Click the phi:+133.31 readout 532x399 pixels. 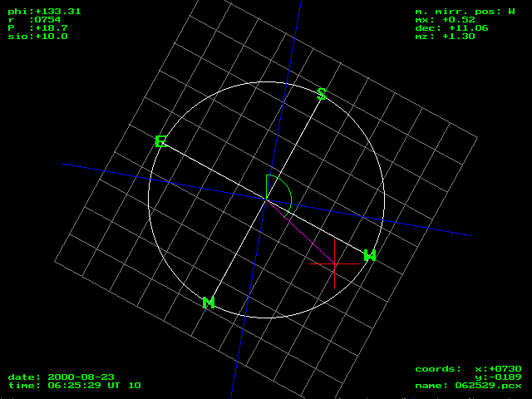point(44,12)
